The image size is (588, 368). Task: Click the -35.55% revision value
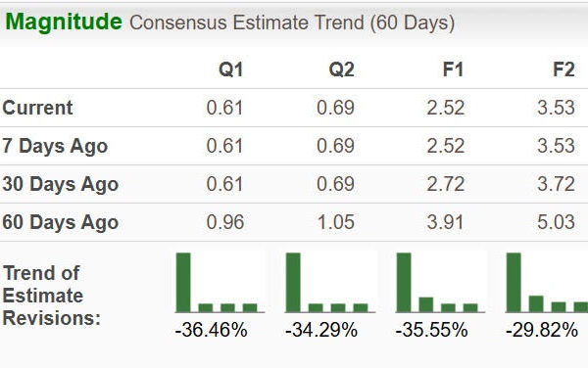tap(431, 330)
